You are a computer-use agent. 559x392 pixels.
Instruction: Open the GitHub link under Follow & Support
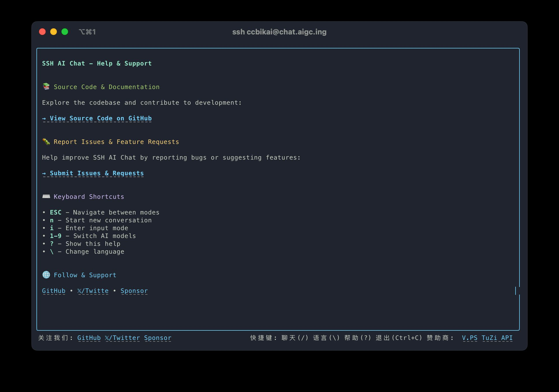pyautogui.click(x=54, y=291)
